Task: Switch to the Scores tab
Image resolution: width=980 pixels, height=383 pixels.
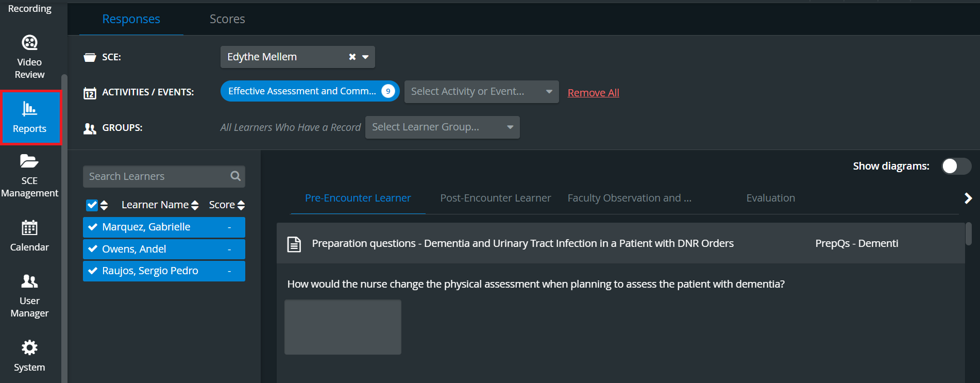Action: (227, 19)
